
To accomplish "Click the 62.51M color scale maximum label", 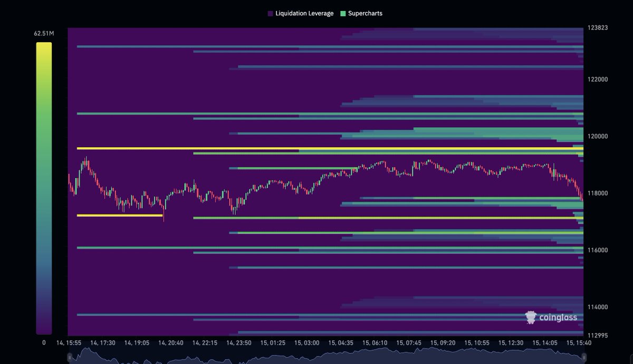I will 44,34.
